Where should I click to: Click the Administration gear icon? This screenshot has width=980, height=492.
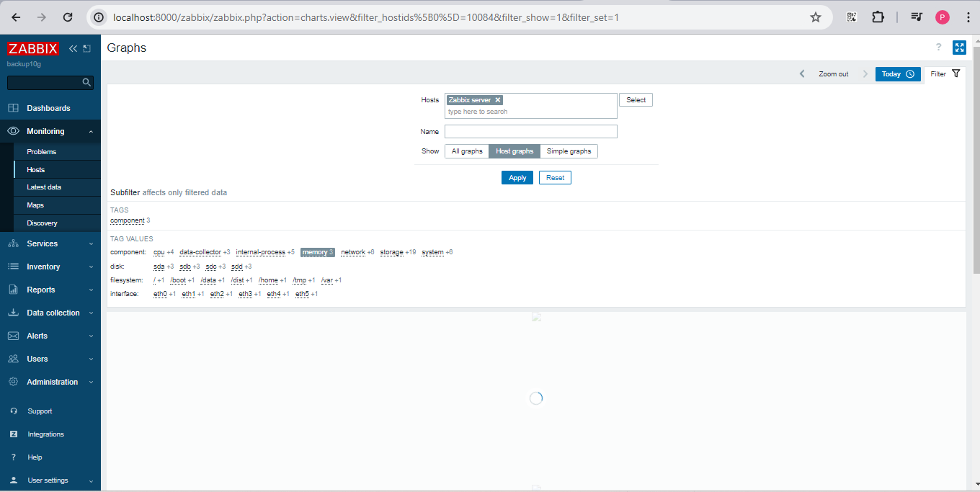13,382
